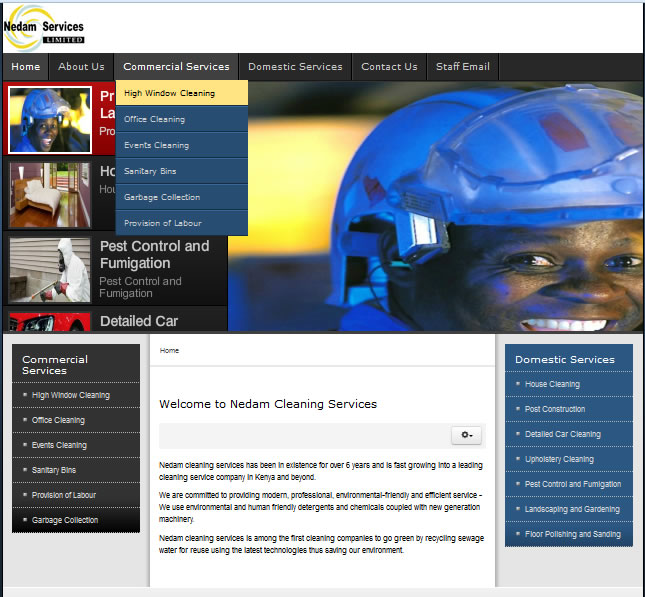Screen dimensions: 645x597
Task: Open High Window Cleaning in the left sidebar
Action: click(71, 395)
